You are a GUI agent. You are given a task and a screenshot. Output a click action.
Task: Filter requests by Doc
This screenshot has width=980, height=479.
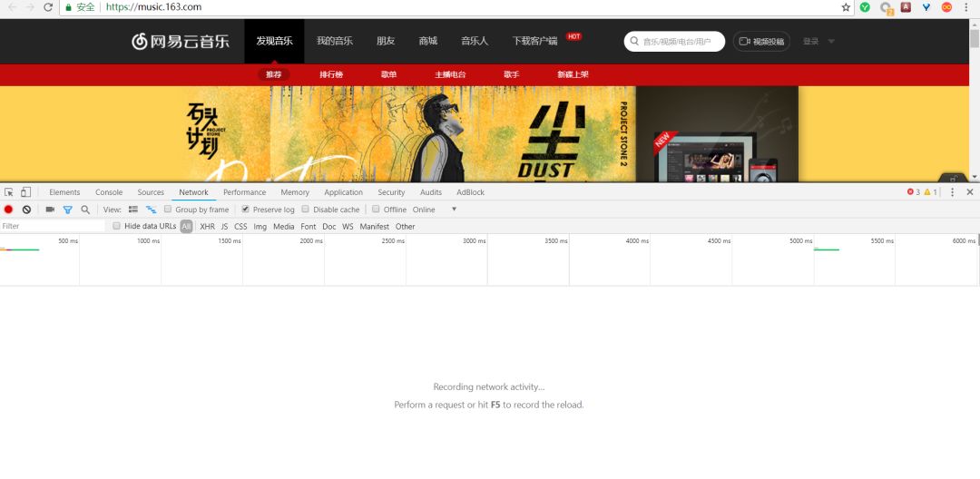pyautogui.click(x=329, y=227)
